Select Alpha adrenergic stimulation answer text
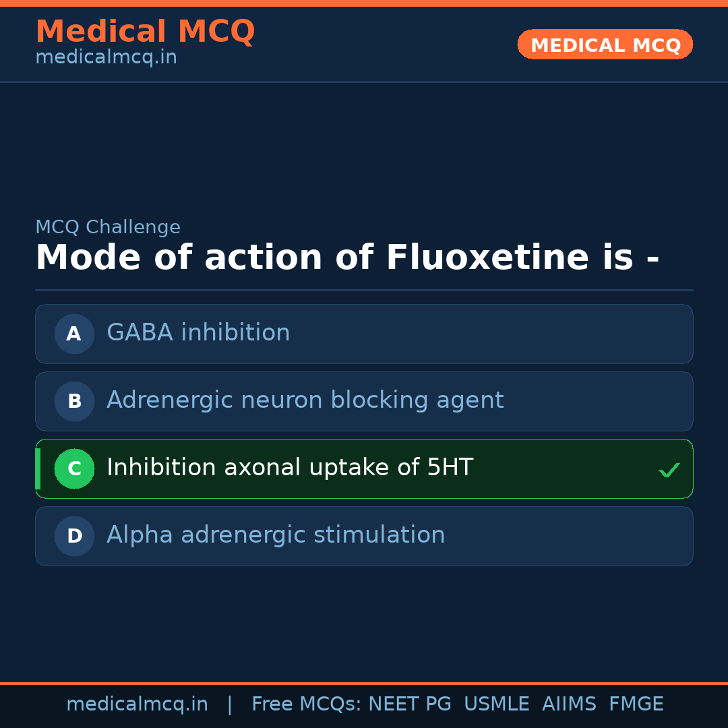Viewport: 728px width, 728px height. click(276, 535)
